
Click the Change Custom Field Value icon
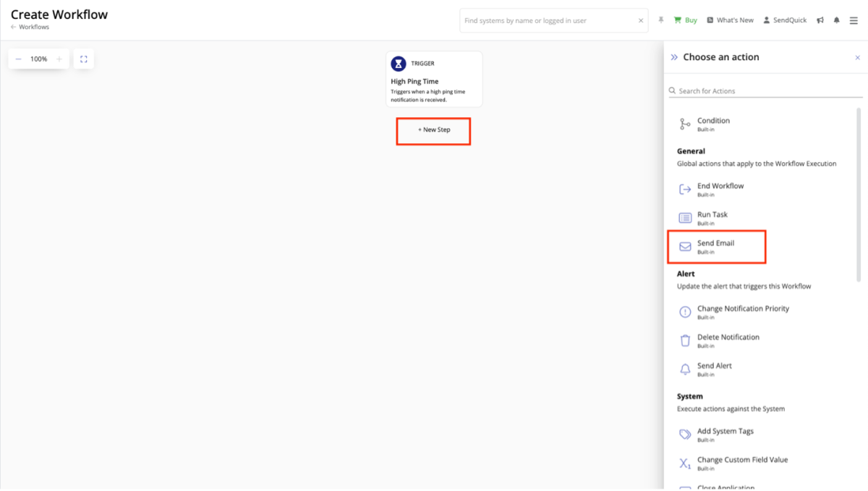[685, 464]
